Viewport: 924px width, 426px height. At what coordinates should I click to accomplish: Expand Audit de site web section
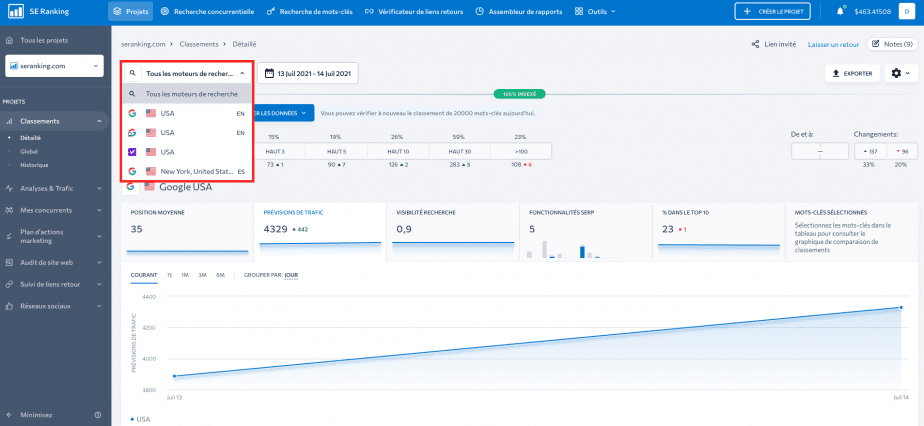(55, 263)
